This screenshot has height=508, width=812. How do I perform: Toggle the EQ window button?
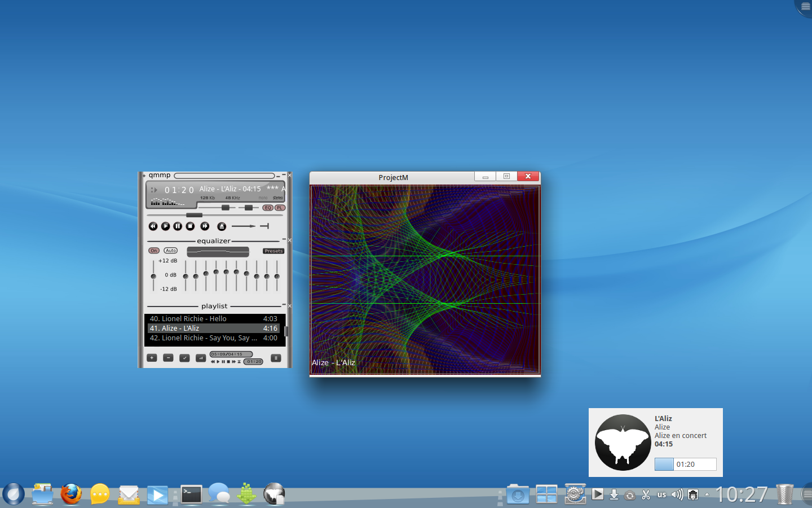(268, 208)
